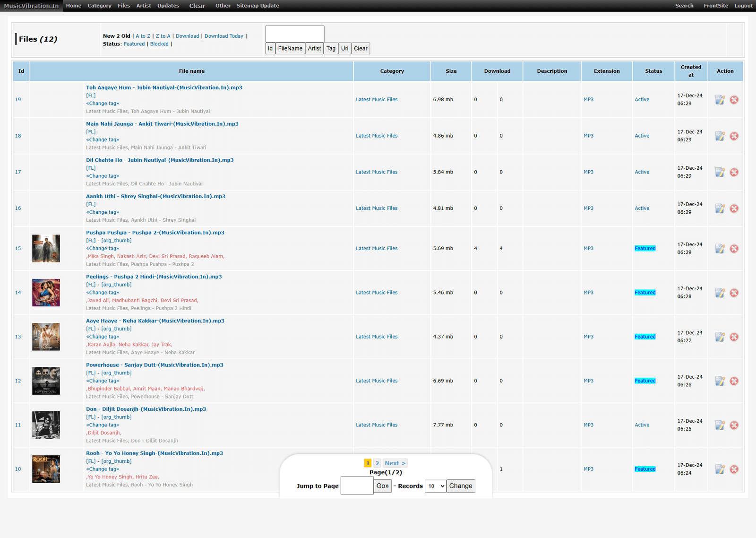Toggle Active status for Toh Aagaye Hum
The width and height of the screenshot is (756, 538).
coord(642,100)
